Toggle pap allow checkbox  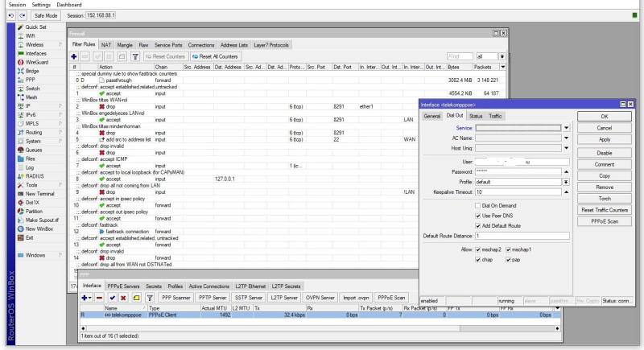point(508,260)
